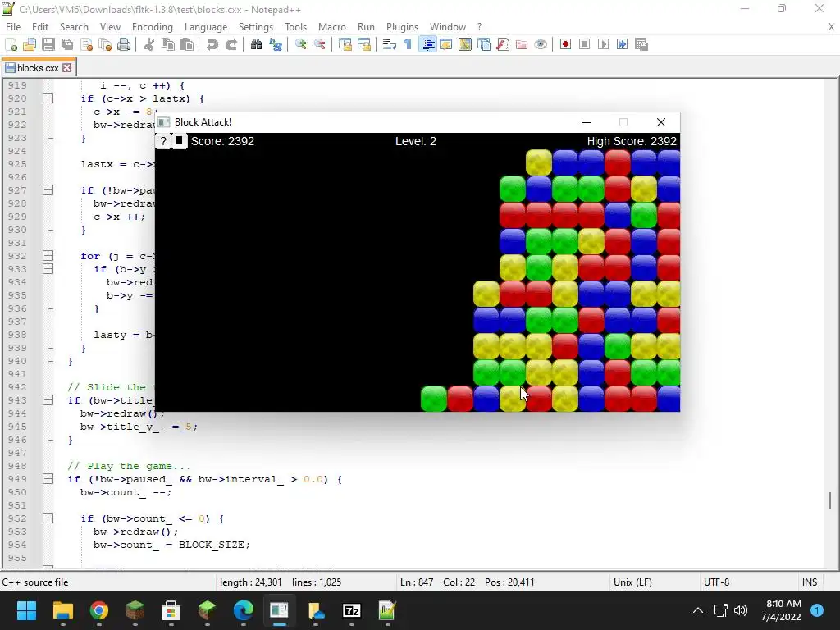
Task: Open the File menu
Action: point(13,27)
